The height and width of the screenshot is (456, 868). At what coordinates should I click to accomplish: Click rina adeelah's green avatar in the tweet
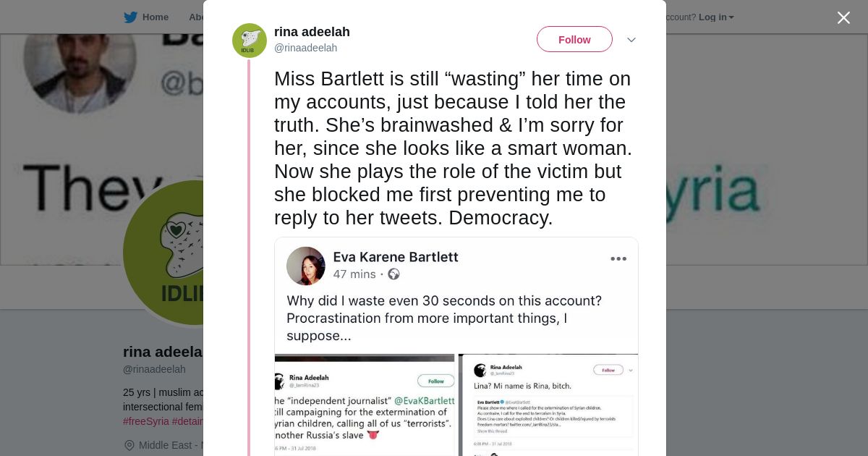[x=250, y=41]
